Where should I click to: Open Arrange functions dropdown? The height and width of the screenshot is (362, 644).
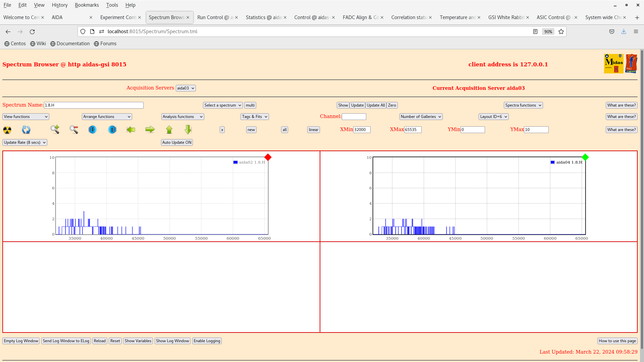pos(107,117)
